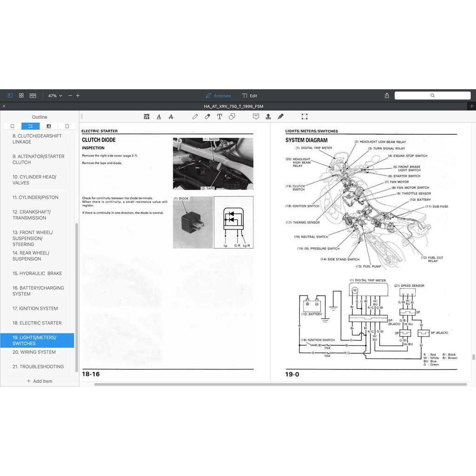Click the zoom out minus button
The image size is (476, 476).
coord(70,96)
